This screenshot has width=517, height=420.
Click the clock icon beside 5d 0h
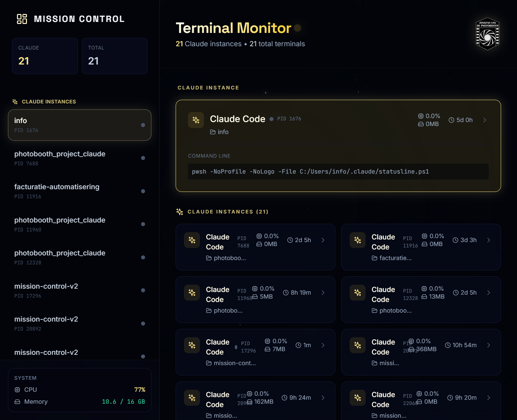451,120
